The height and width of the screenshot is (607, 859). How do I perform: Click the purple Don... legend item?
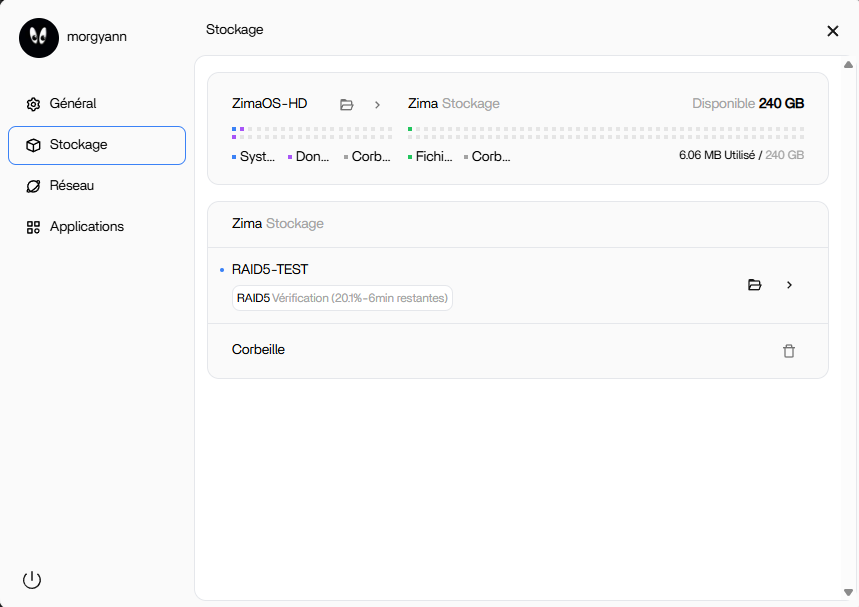[x=308, y=157]
